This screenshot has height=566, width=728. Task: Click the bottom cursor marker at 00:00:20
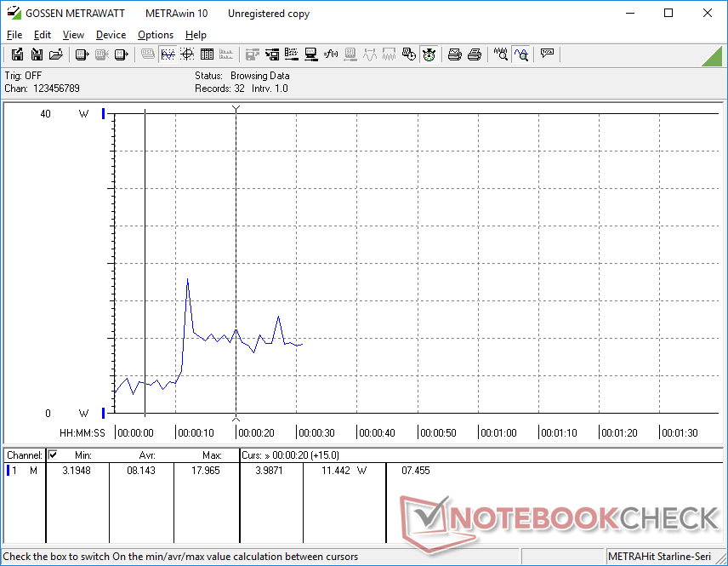236,419
